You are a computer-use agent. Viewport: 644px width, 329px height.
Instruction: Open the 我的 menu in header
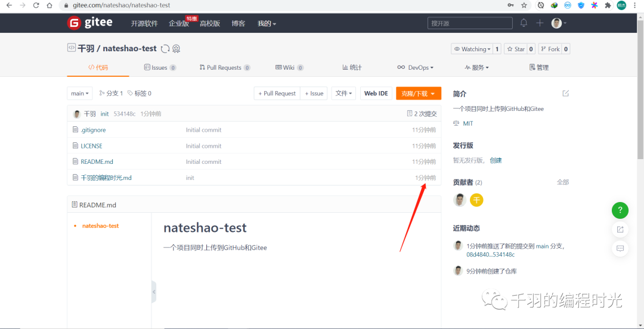pyautogui.click(x=267, y=23)
